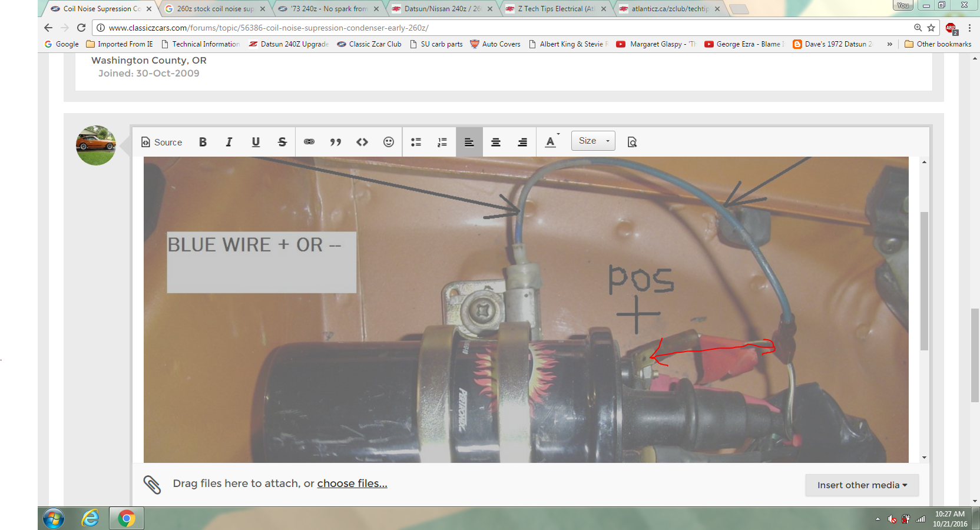The image size is (980, 530).
Task: Insert a bulleted list
Action: [x=416, y=142]
